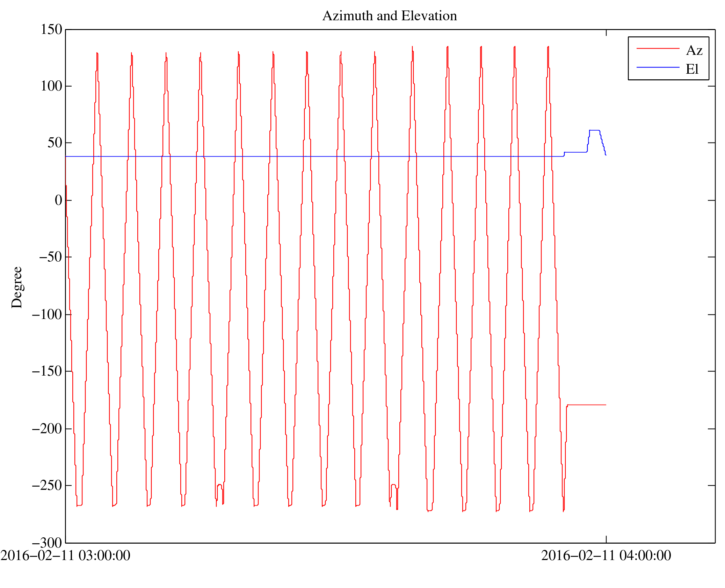Click the 0 y-axis tick label
The width and height of the screenshot is (725, 588).
point(58,201)
